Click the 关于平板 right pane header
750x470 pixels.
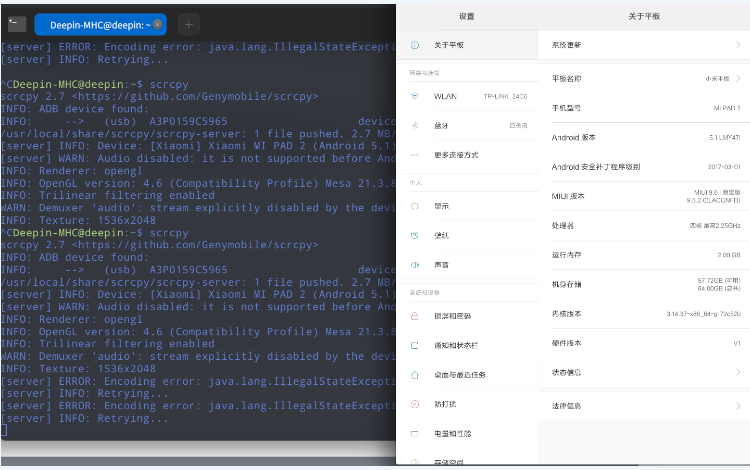point(644,16)
